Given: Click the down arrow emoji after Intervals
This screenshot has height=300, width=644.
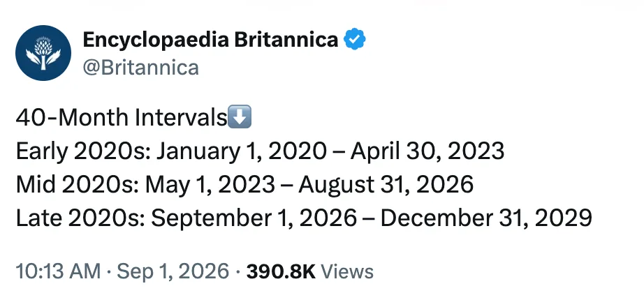Looking at the screenshot, I should pyautogui.click(x=240, y=117).
